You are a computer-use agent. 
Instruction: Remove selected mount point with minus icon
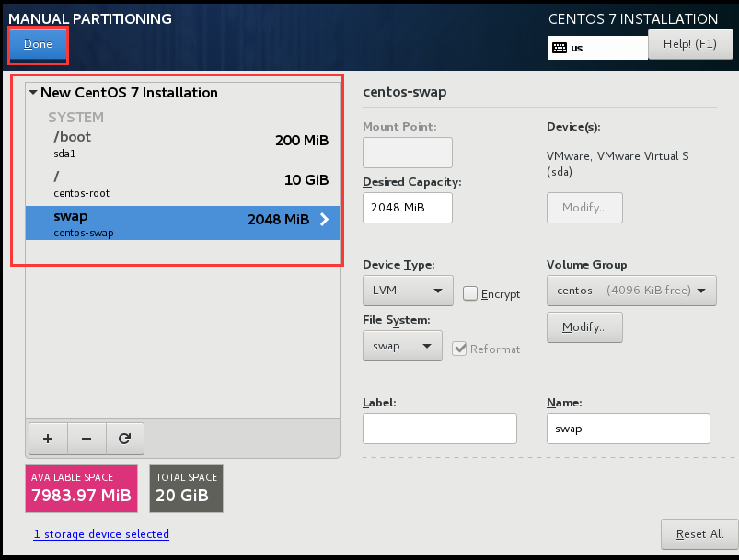tap(87, 439)
